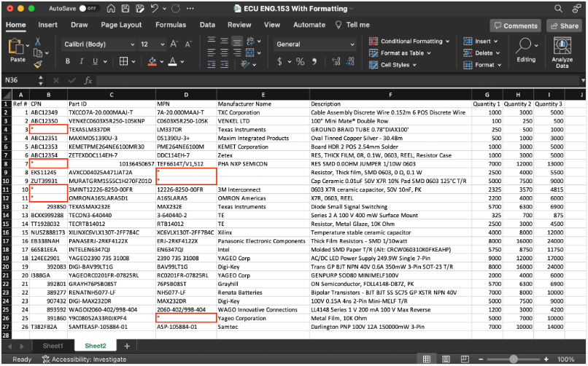Click the Cut scissors icon
588x366 pixels.
(x=37, y=42)
